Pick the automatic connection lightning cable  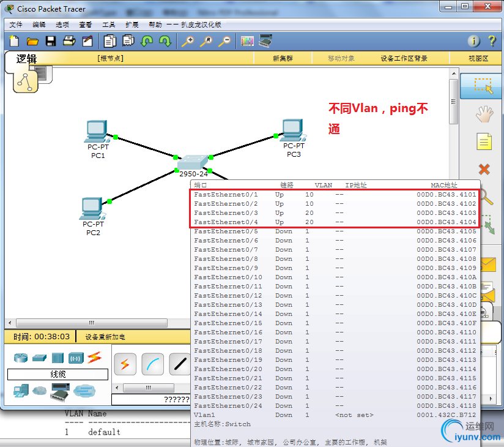click(x=125, y=364)
